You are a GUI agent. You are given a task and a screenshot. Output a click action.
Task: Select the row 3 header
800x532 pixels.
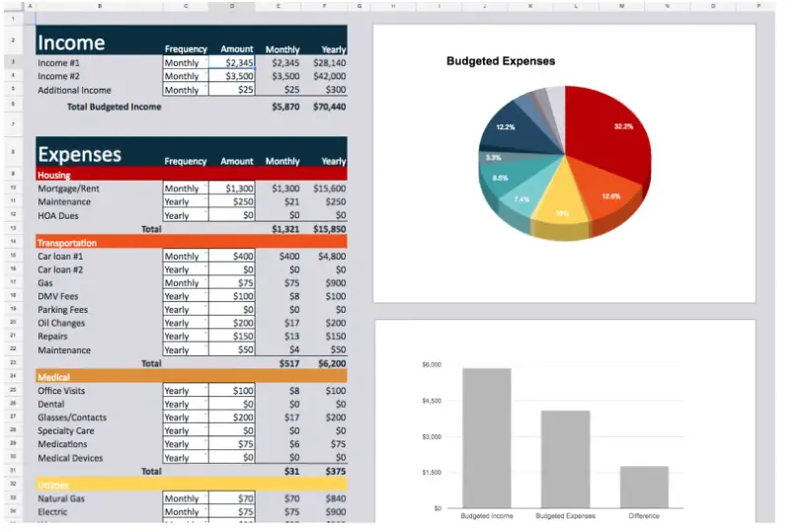[13, 62]
